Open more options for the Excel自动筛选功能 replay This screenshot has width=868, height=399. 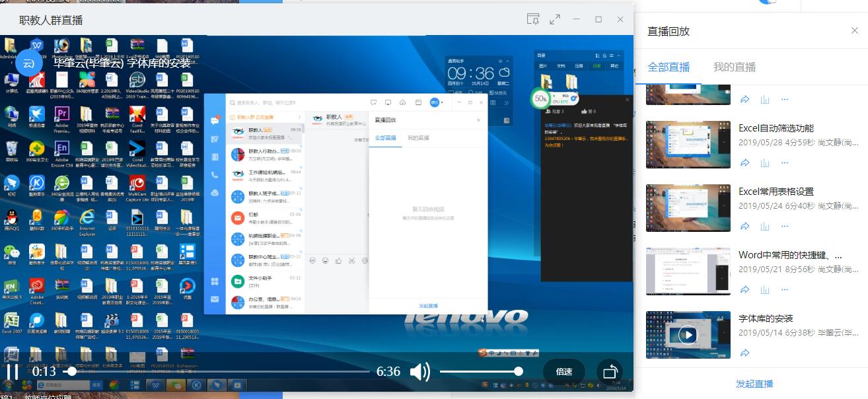[x=785, y=163]
